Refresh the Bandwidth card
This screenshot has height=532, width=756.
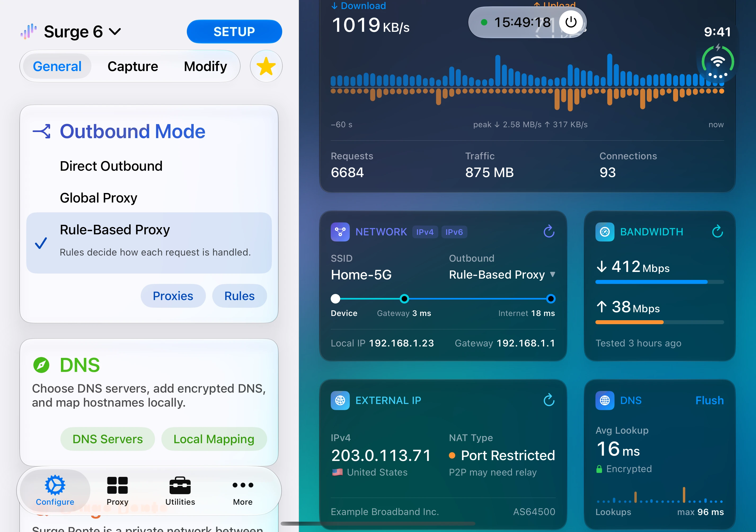(718, 232)
